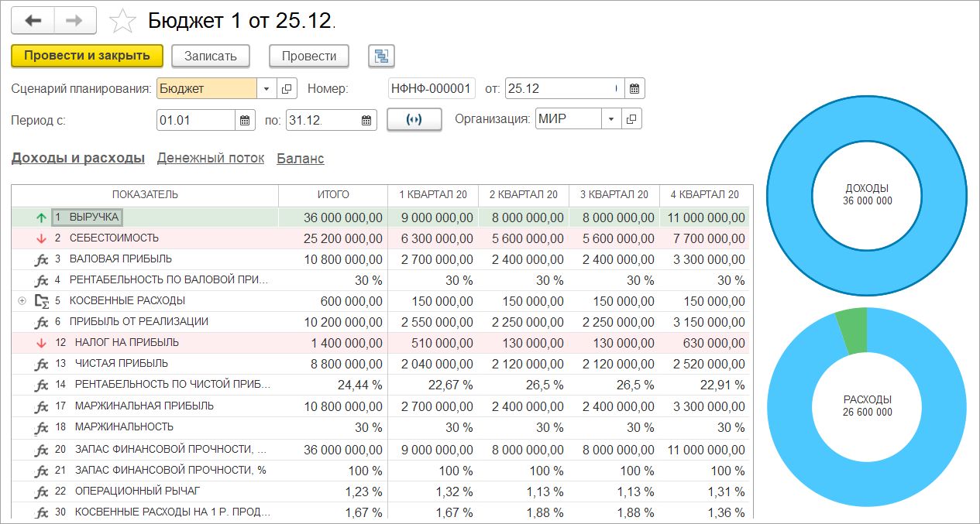Open calendar picker for document date
The width and height of the screenshot is (980, 524).
634,88
